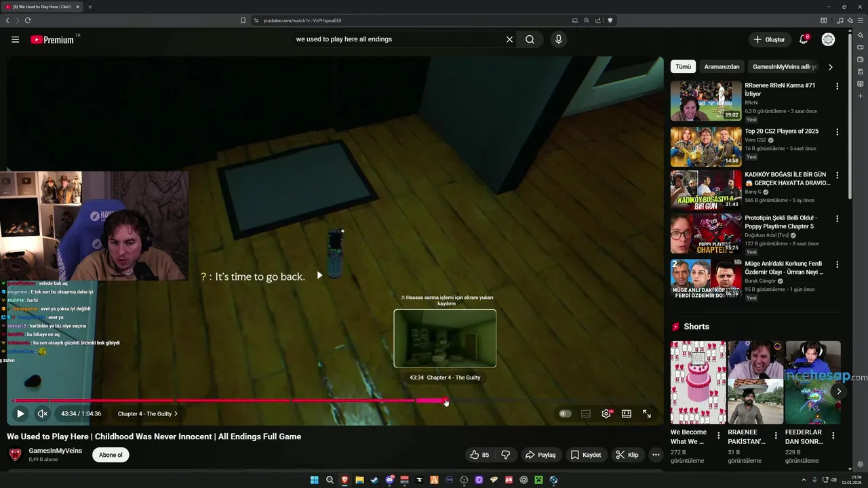Open Top 20 CS2 Players of 2025 title
Screen dimensions: 868x488
click(x=781, y=131)
